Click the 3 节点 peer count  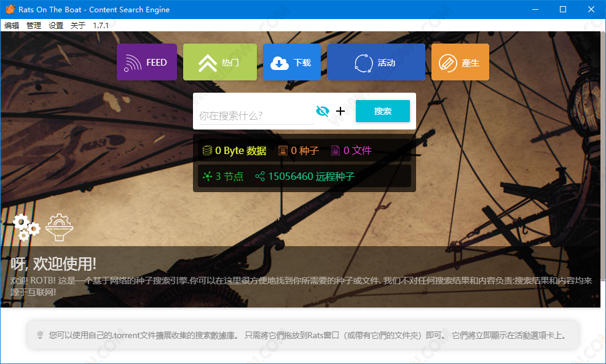point(230,176)
